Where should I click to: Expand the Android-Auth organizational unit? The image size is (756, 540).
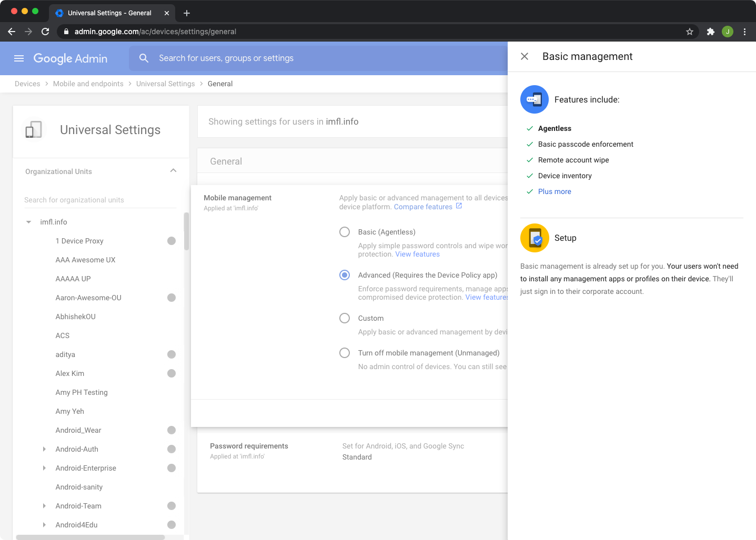[44, 449]
